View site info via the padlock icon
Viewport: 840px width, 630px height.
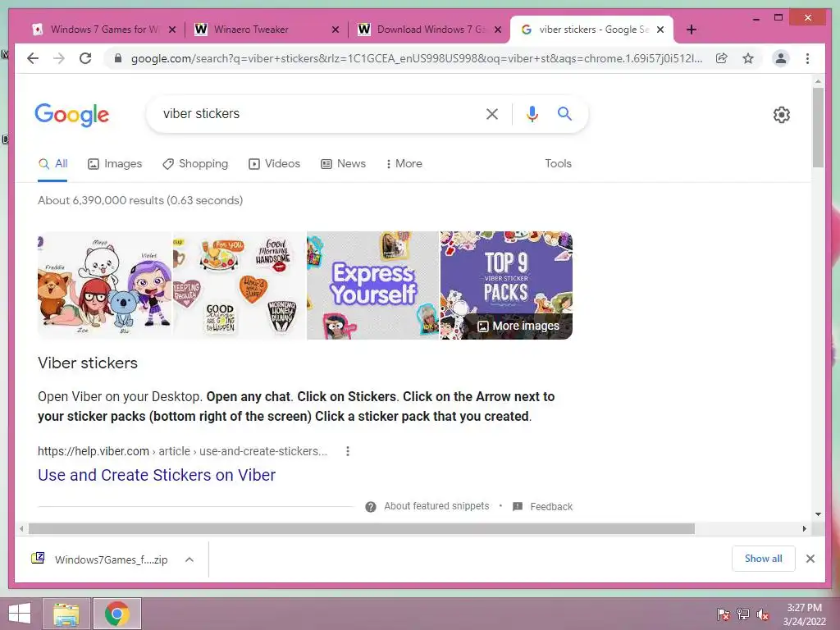(118, 58)
